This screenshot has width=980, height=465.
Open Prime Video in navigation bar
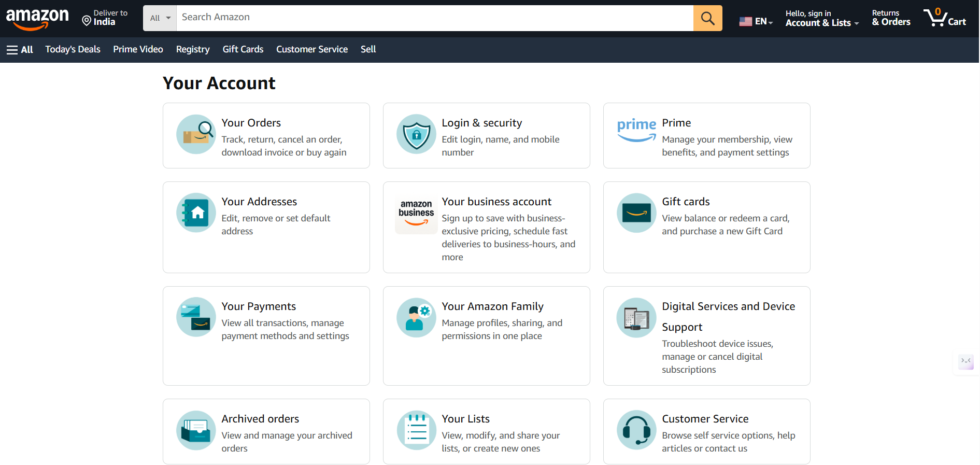(138, 49)
